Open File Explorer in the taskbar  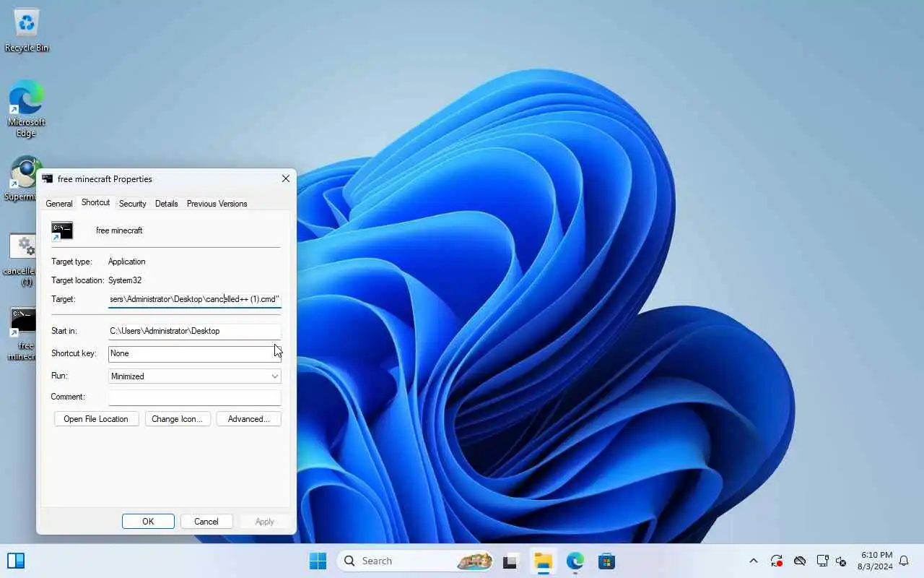[x=543, y=561]
